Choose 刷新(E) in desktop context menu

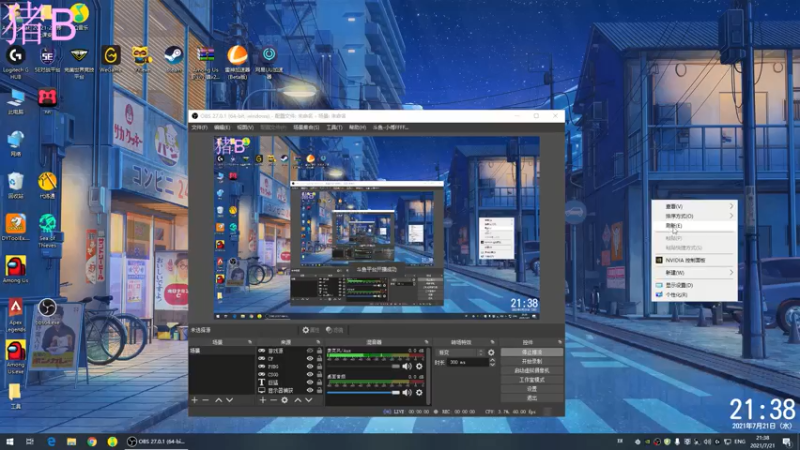coord(694,226)
